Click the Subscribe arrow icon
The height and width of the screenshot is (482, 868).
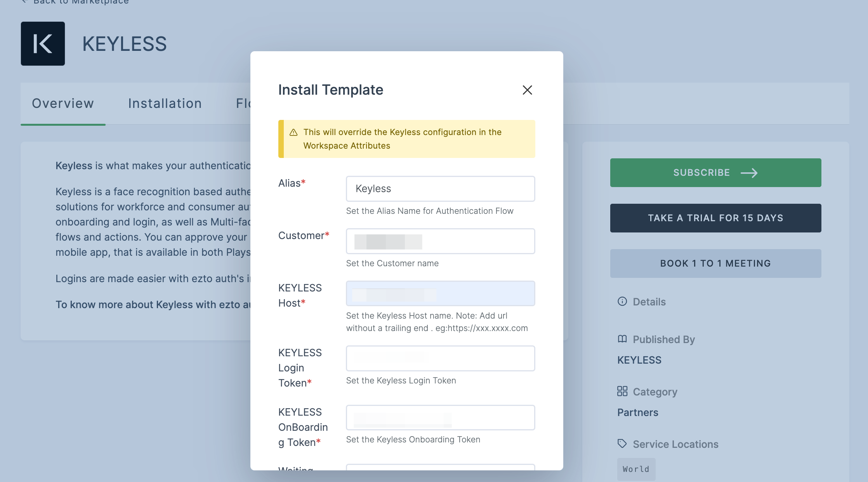point(749,173)
